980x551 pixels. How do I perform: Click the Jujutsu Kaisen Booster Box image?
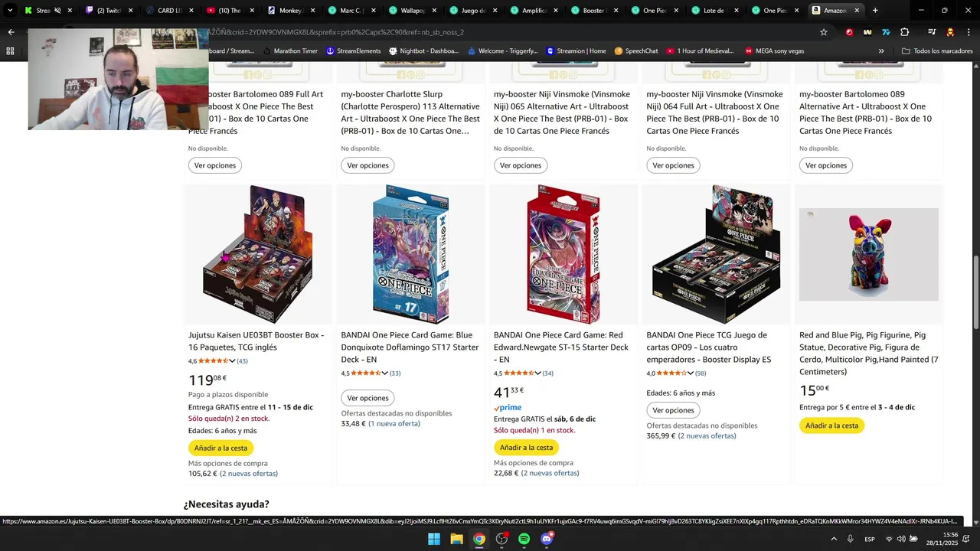[258, 254]
